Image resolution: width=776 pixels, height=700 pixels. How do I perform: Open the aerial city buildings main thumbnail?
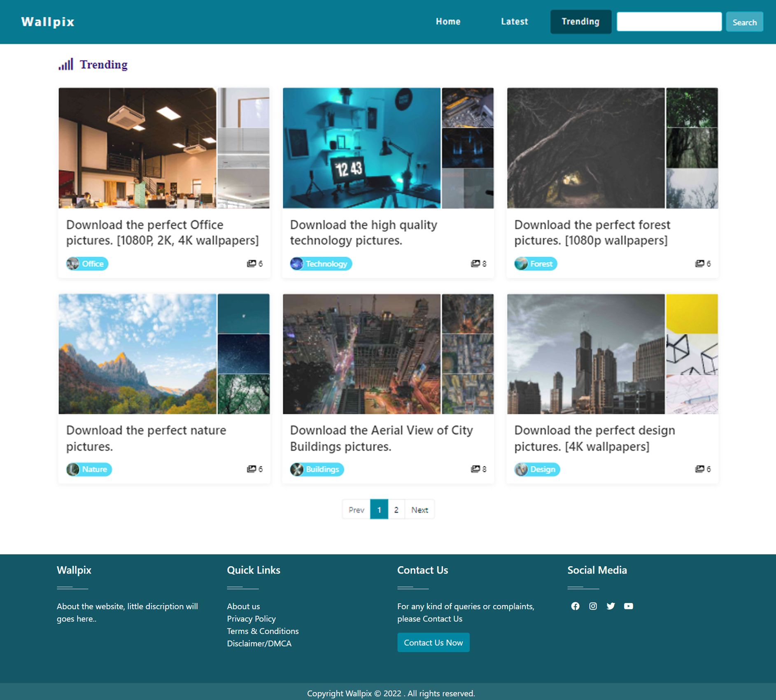click(361, 353)
